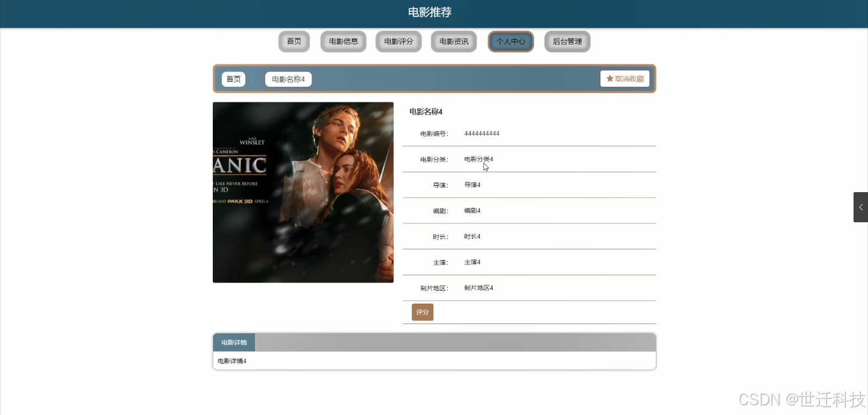The image size is (868, 415).
Task: Open the 首页 navigation button
Action: pos(294,41)
